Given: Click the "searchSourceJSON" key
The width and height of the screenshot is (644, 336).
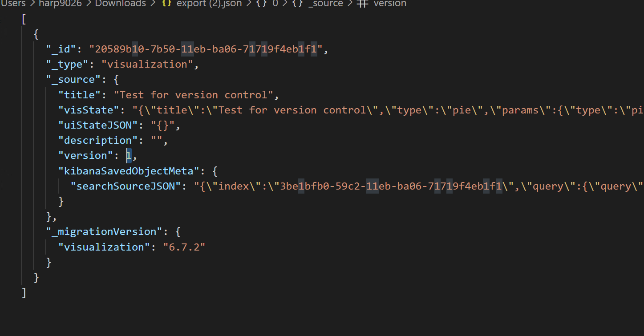Looking at the screenshot, I should pos(126,186).
